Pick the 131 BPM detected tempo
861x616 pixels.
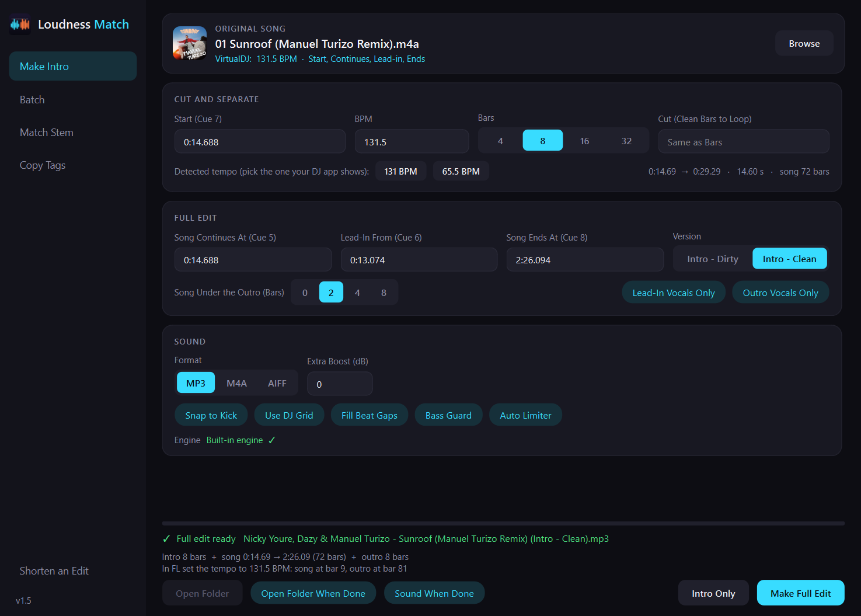pos(400,171)
